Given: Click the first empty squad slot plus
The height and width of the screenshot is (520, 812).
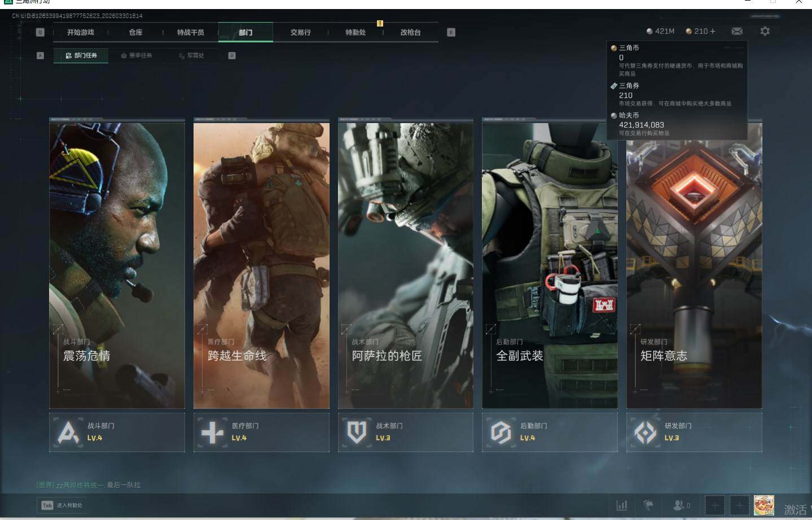Looking at the screenshot, I should point(714,505).
